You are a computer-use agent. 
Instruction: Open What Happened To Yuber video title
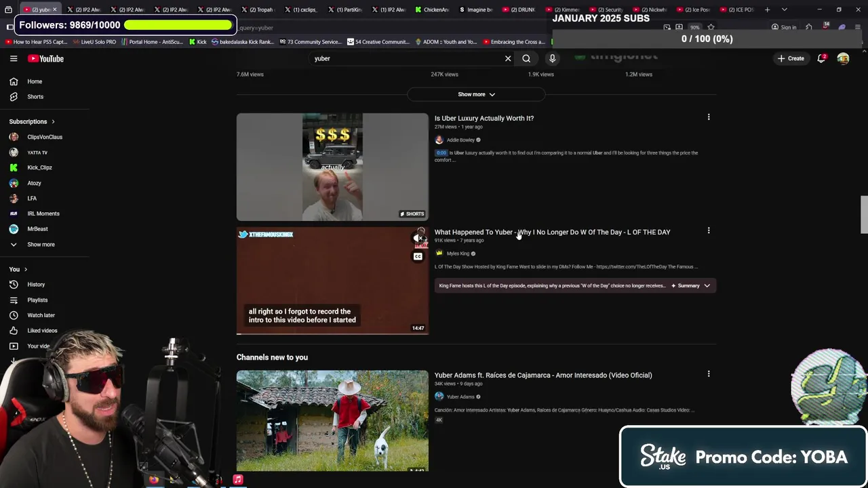pos(552,232)
